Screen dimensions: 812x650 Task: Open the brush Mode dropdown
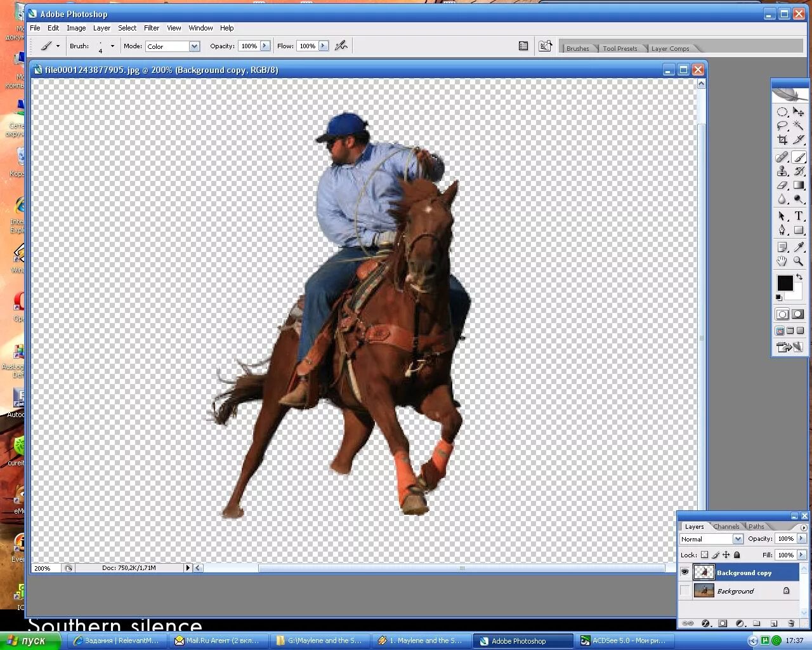[173, 46]
